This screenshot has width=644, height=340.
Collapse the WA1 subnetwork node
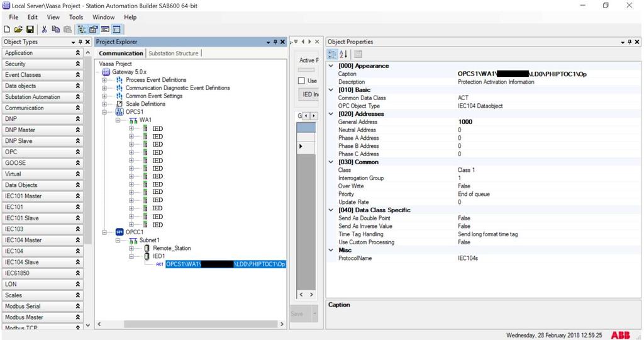118,120
